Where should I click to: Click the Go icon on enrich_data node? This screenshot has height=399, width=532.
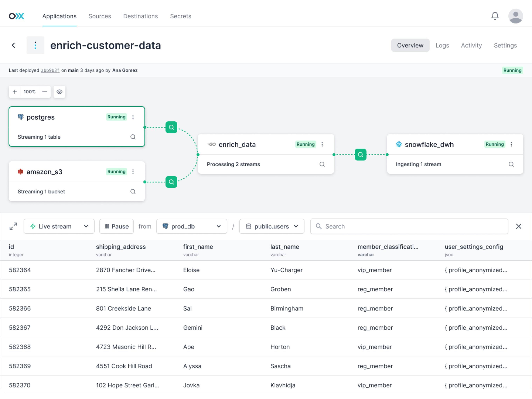[211, 144]
